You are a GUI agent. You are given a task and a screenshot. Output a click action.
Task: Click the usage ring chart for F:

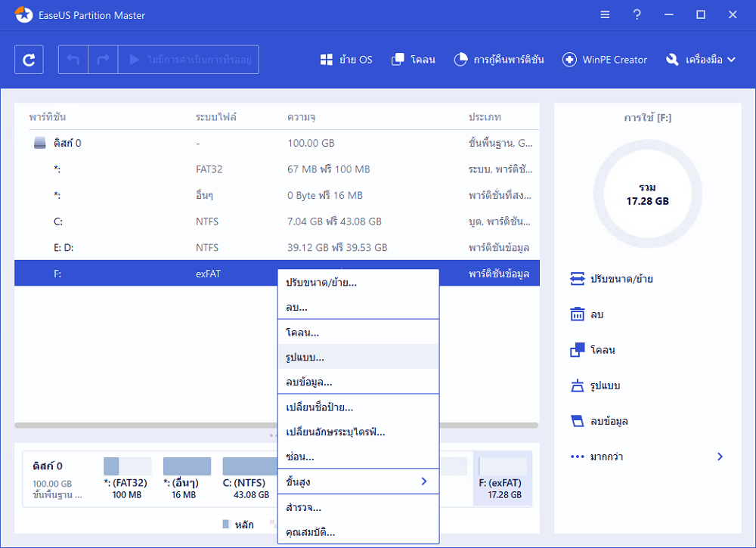click(x=648, y=194)
